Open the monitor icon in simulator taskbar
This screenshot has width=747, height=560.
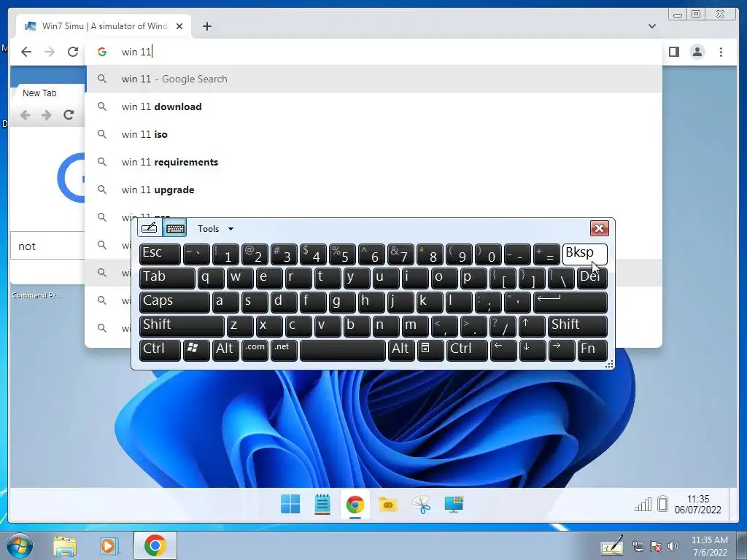coord(454,505)
